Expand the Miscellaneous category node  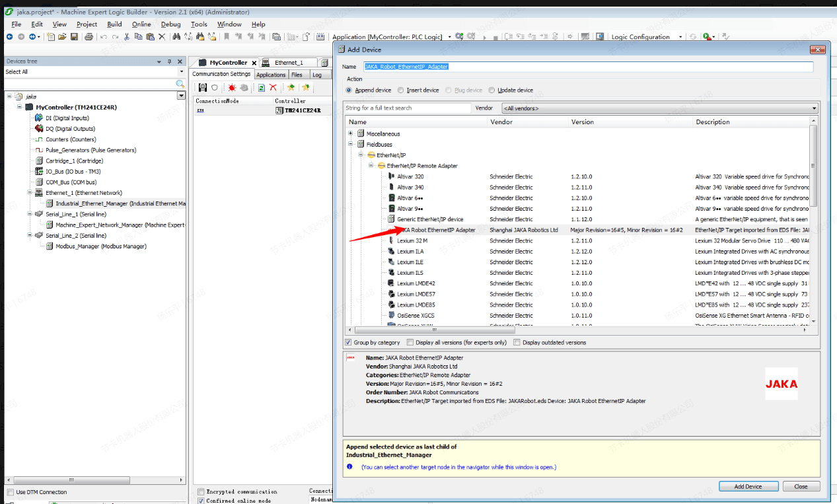click(x=351, y=133)
